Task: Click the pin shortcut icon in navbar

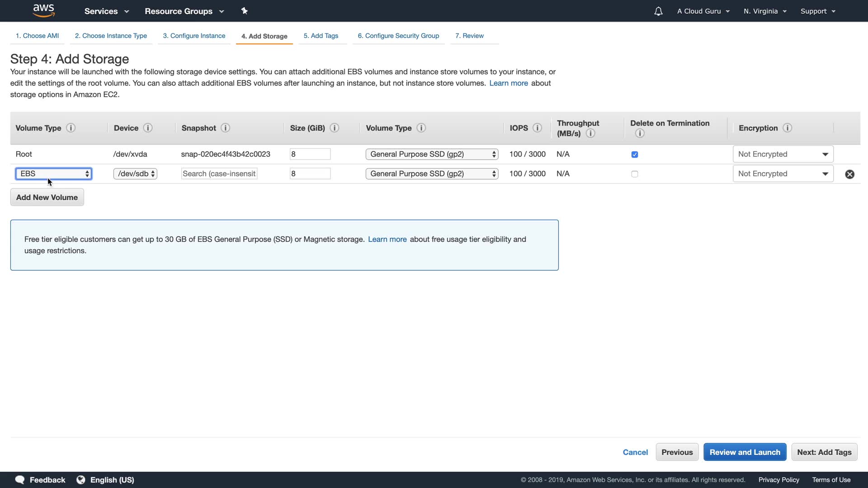Action: [244, 11]
